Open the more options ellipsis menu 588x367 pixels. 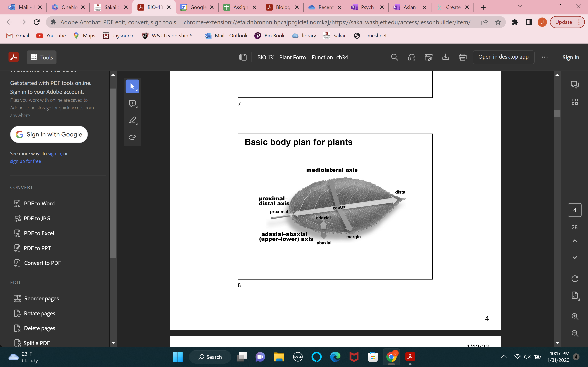(544, 57)
